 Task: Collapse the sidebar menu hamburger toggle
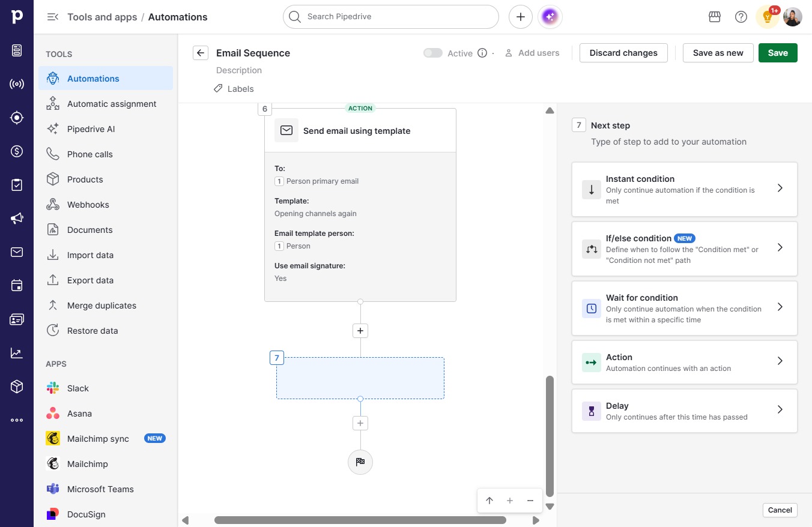(53, 17)
